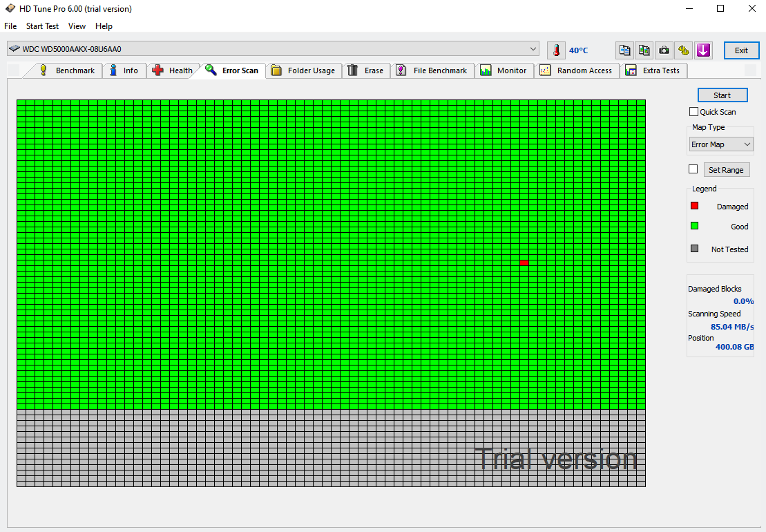Open the Health tab
This screenshot has height=532, width=766.
(x=173, y=70)
